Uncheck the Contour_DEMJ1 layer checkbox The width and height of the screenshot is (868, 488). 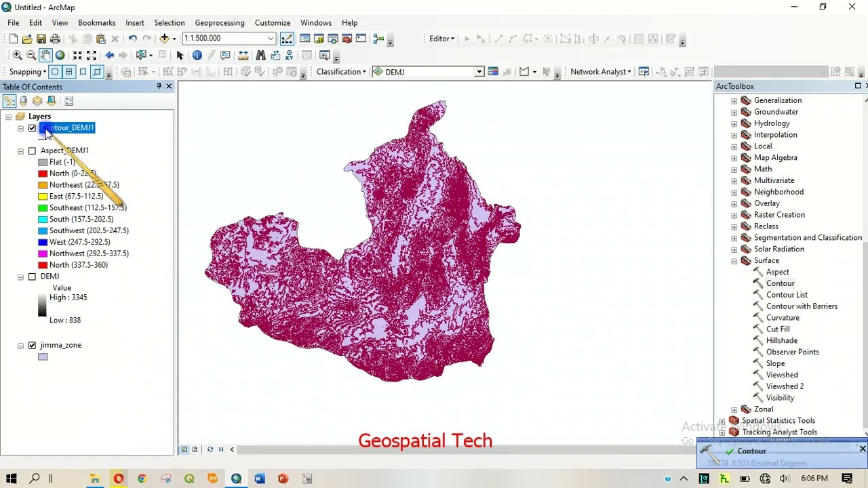32,128
